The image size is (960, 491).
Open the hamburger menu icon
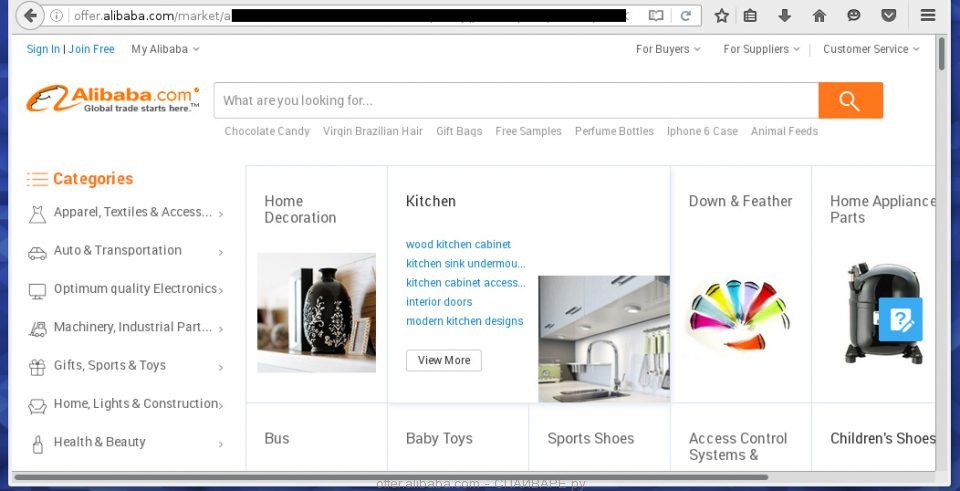pos(928,15)
